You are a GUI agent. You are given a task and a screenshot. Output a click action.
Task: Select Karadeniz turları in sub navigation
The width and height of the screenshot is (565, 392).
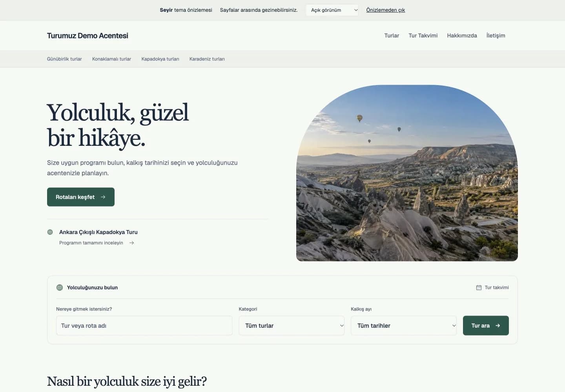tap(207, 59)
